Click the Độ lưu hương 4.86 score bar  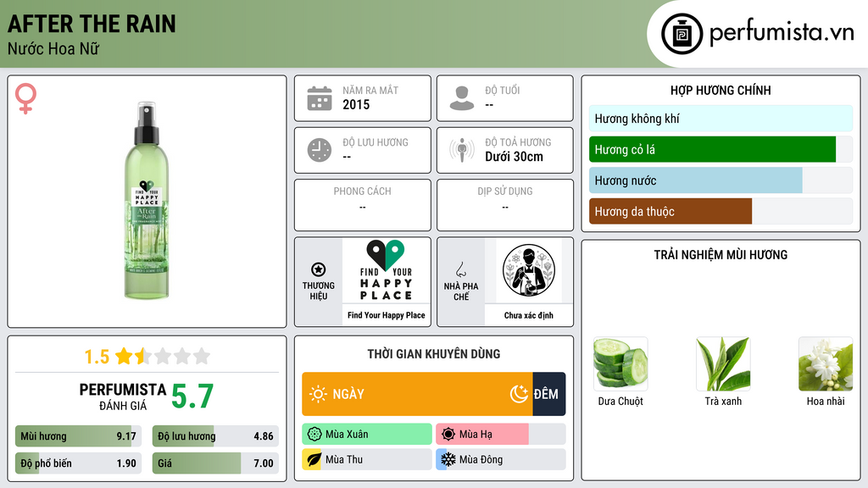tap(215, 436)
